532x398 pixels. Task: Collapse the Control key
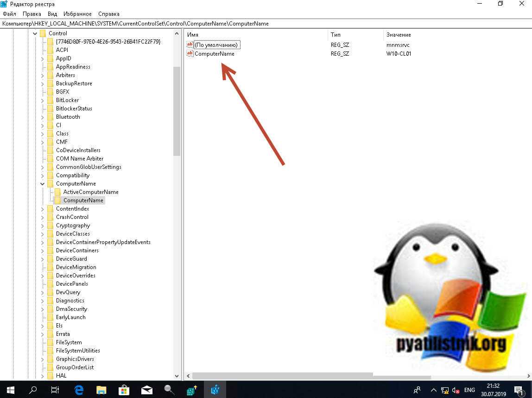click(x=35, y=33)
